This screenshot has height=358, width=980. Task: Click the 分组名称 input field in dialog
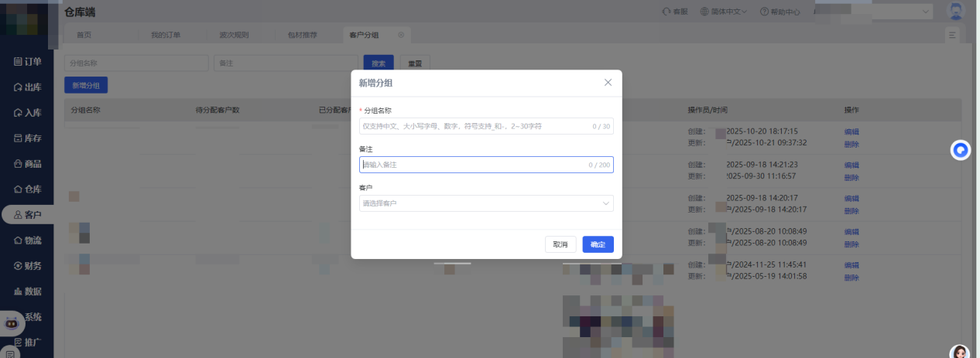[474, 126]
